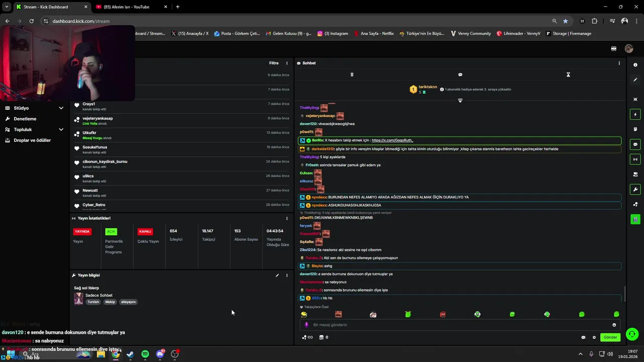644x362 pixels.
Task: Click the kick profile avatar at top right
Action: 629,49
